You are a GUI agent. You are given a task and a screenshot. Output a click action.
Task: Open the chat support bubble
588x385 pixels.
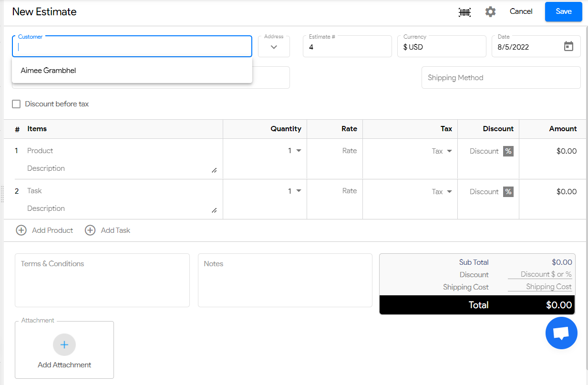pos(561,333)
